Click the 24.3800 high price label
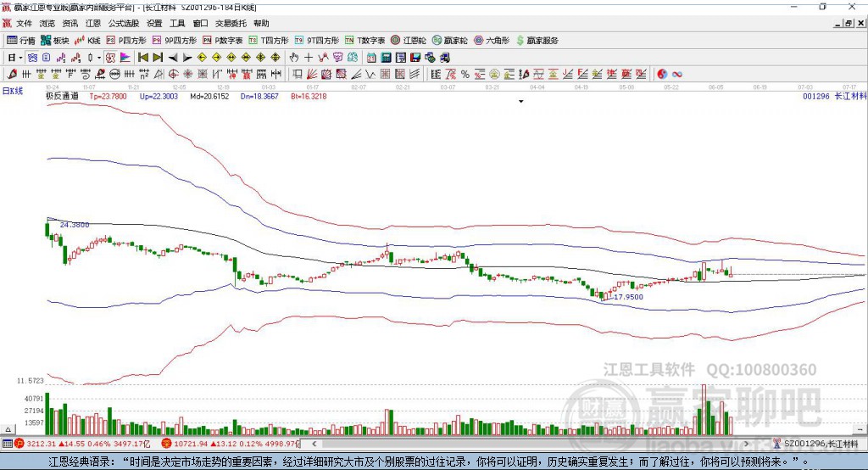868x470 pixels. (75, 225)
